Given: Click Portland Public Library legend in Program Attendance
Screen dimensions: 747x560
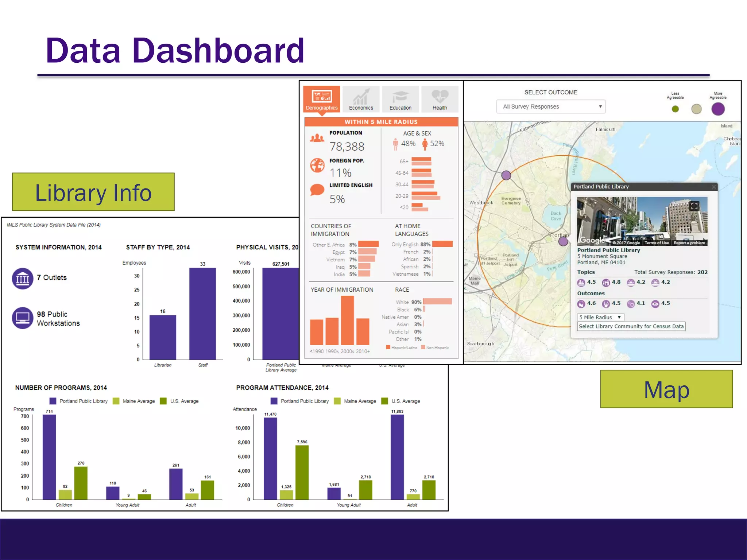Looking at the screenshot, I should pyautogui.click(x=300, y=401).
